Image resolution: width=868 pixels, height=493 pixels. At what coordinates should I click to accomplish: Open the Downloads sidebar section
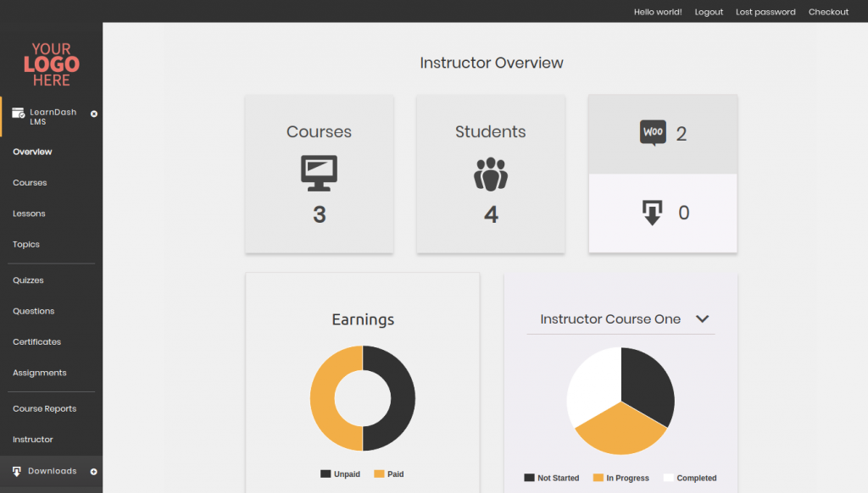(x=52, y=472)
